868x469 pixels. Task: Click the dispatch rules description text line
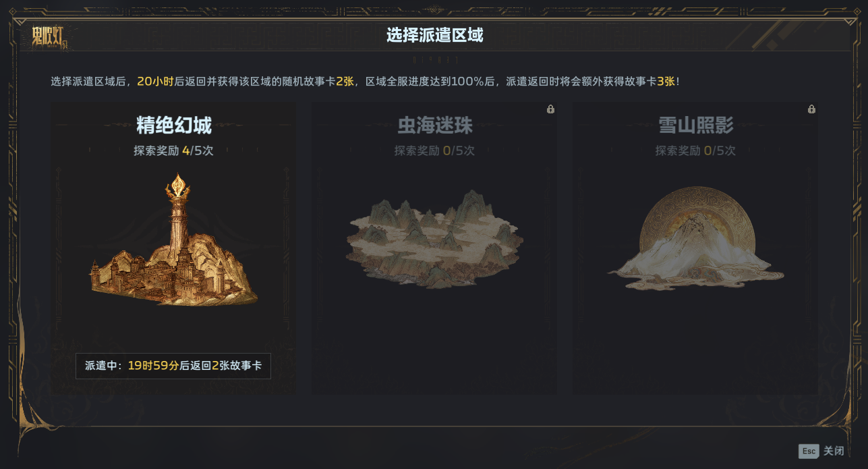pyautogui.click(x=366, y=81)
